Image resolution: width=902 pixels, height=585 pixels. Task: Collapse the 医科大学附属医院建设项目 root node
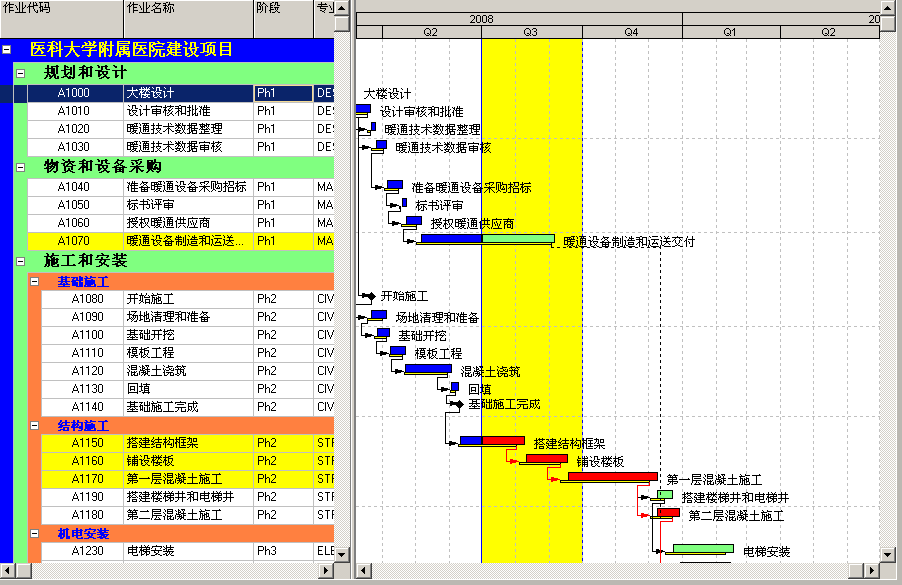(x=7, y=49)
